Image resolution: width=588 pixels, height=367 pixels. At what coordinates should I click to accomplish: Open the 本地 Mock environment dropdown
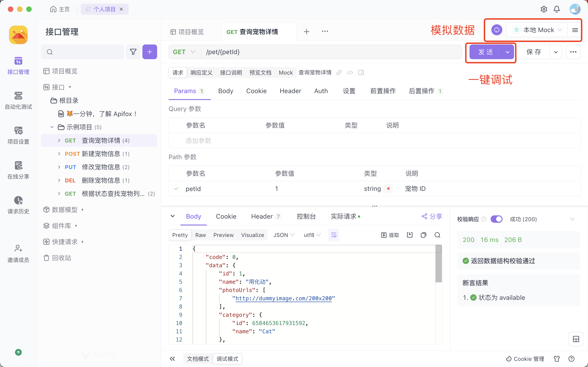538,30
